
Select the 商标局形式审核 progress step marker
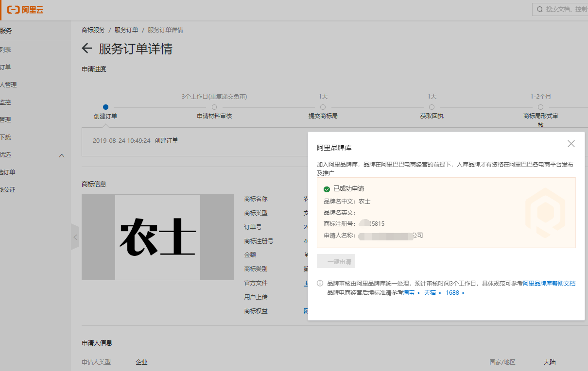coord(541,107)
